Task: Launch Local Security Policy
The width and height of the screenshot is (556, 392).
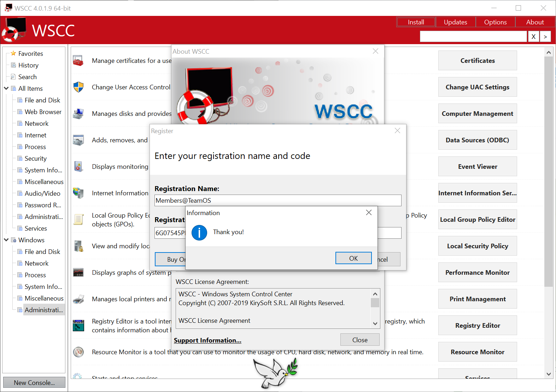Action: tap(478, 246)
